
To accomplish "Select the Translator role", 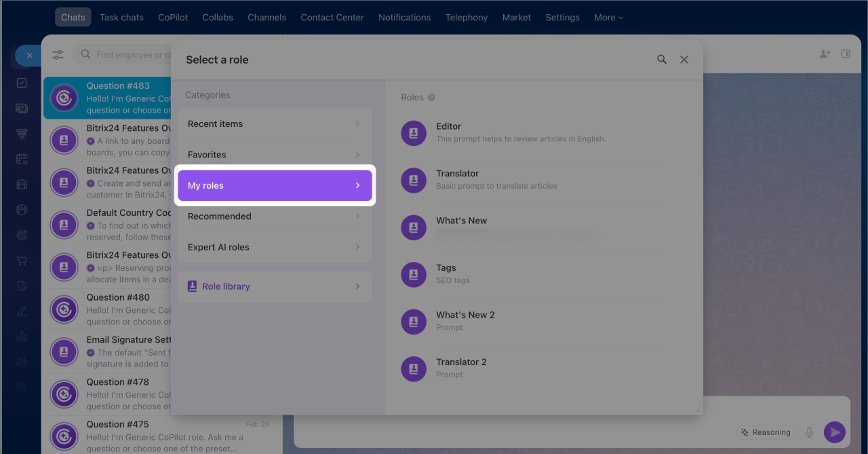I will 458,179.
